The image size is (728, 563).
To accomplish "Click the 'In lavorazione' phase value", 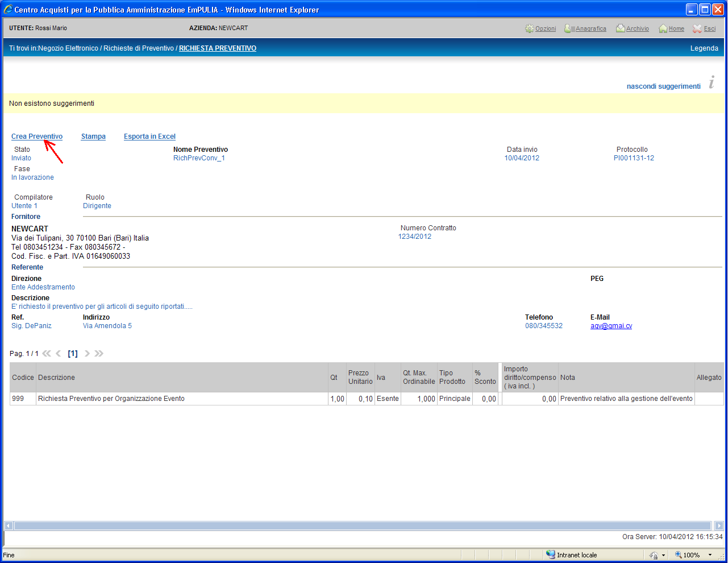I will (x=32, y=177).
